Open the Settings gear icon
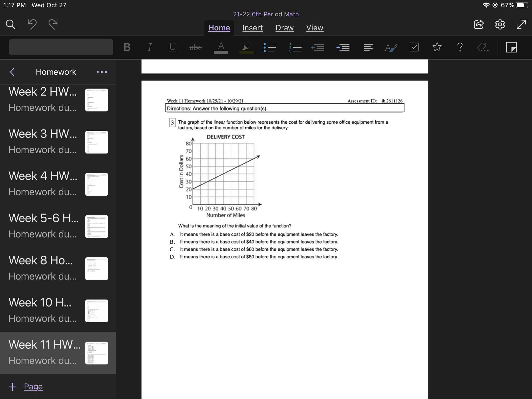 pyautogui.click(x=500, y=24)
